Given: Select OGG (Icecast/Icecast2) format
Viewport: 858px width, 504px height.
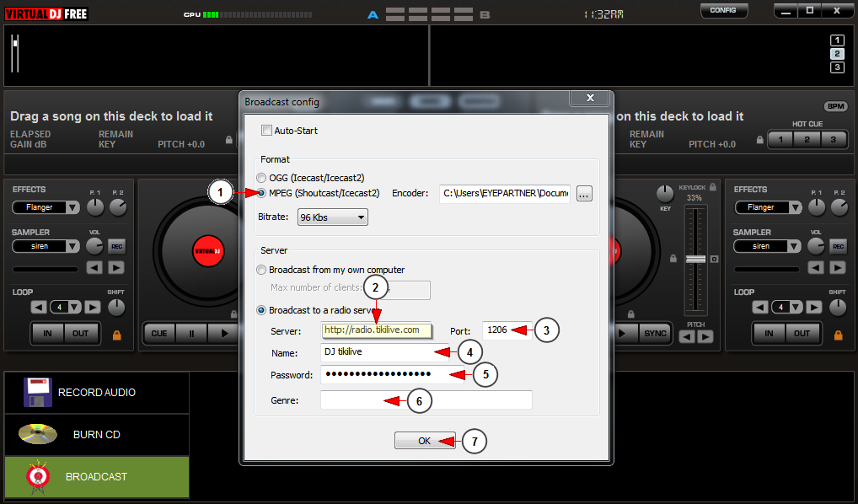Looking at the screenshot, I should [261, 178].
